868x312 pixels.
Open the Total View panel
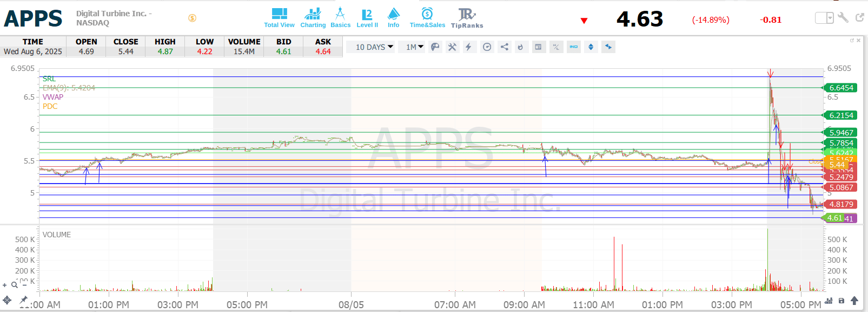[279, 17]
